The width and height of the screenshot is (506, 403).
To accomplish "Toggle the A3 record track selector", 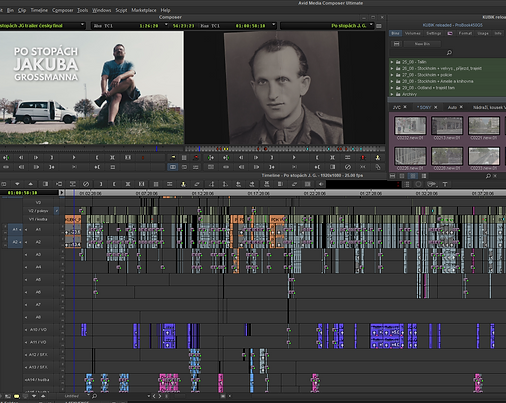I will tap(38, 254).
